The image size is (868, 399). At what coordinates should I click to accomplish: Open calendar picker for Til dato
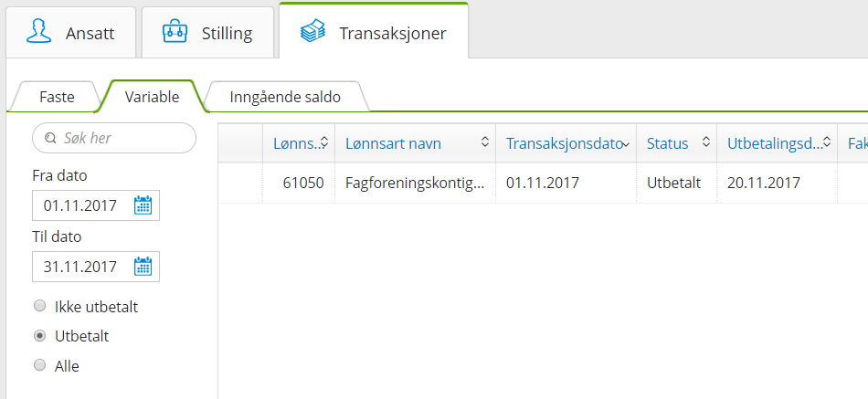[x=143, y=267]
